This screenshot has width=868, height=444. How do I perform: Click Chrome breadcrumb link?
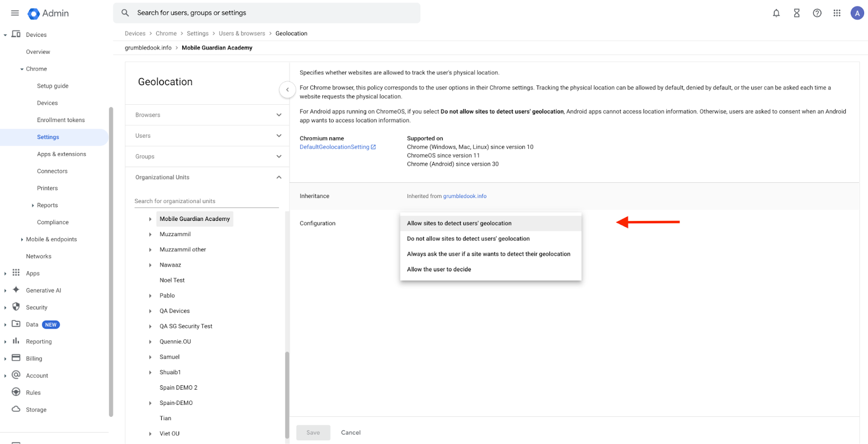pyautogui.click(x=166, y=34)
